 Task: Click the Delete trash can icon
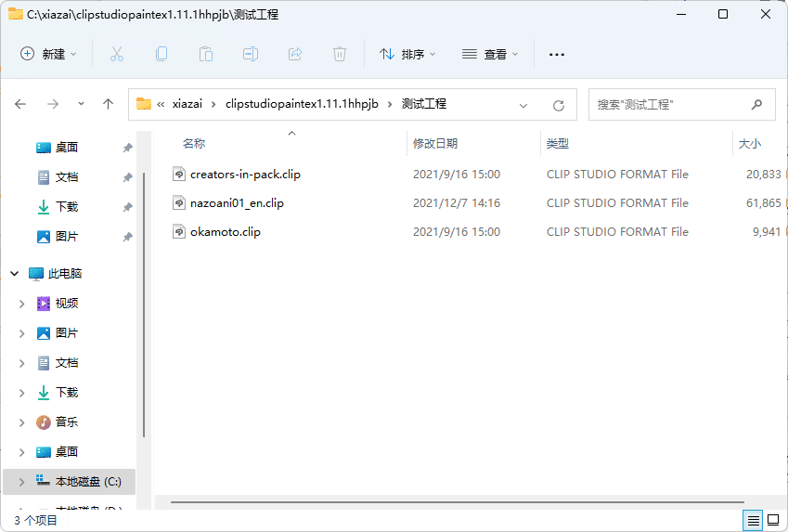(340, 55)
